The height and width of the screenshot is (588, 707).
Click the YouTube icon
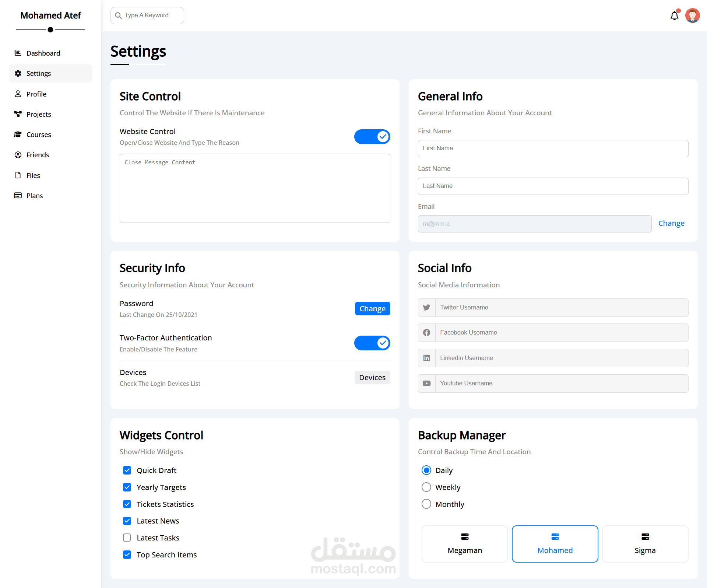(x=426, y=384)
